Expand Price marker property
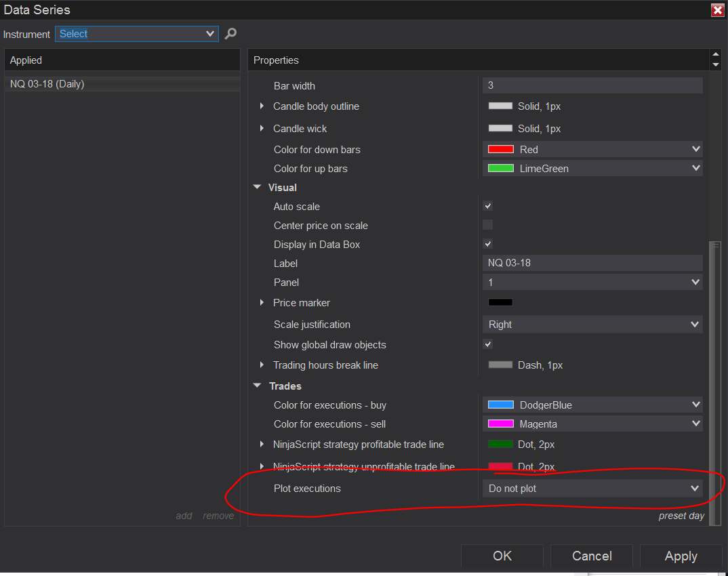 coord(262,303)
